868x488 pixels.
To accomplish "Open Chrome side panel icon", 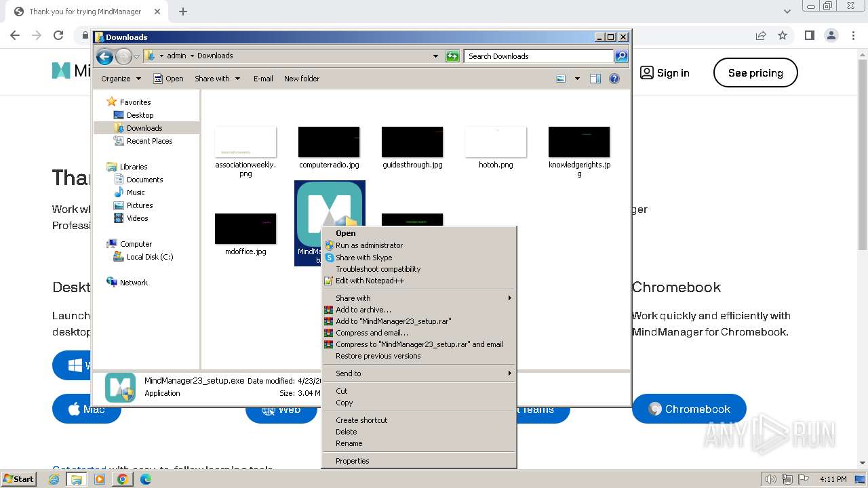I will tap(809, 35).
